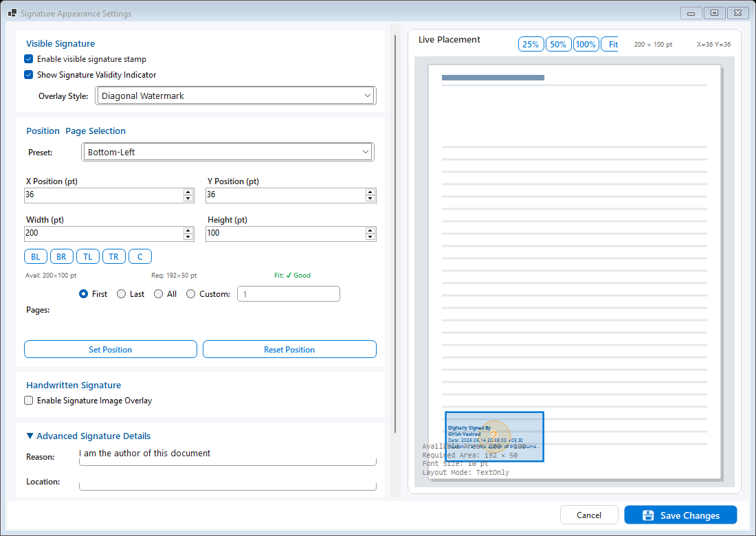Click Save Changes button
This screenshot has height=536, width=756.
point(680,515)
